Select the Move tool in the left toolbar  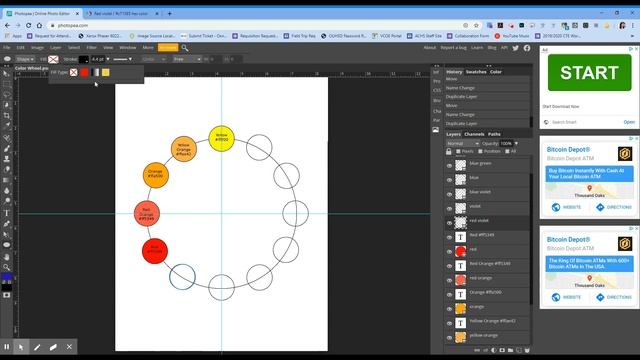pyautogui.click(x=6, y=73)
